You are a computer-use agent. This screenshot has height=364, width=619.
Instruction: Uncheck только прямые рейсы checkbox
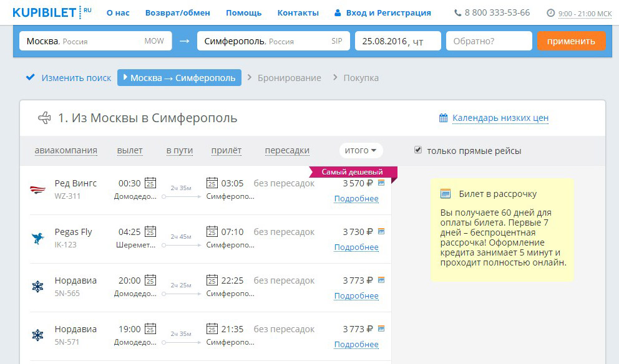click(418, 150)
